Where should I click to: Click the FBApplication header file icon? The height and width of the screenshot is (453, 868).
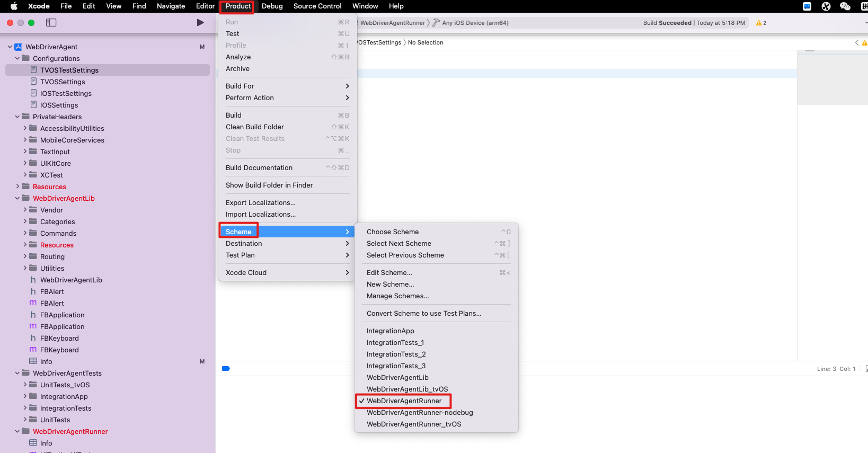[x=33, y=315]
